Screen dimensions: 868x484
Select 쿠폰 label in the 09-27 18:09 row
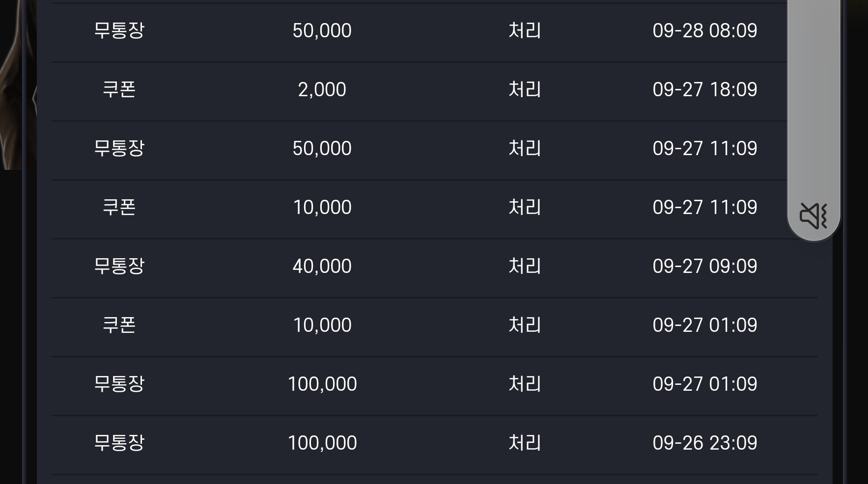pos(119,89)
